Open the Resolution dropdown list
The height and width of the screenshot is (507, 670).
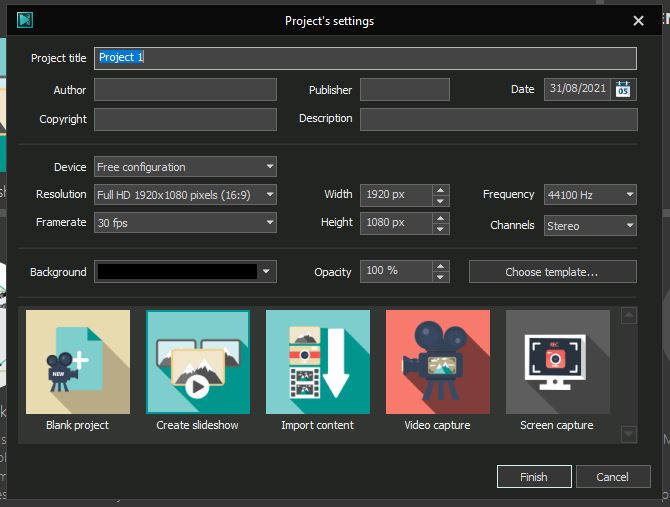pyautogui.click(x=270, y=195)
